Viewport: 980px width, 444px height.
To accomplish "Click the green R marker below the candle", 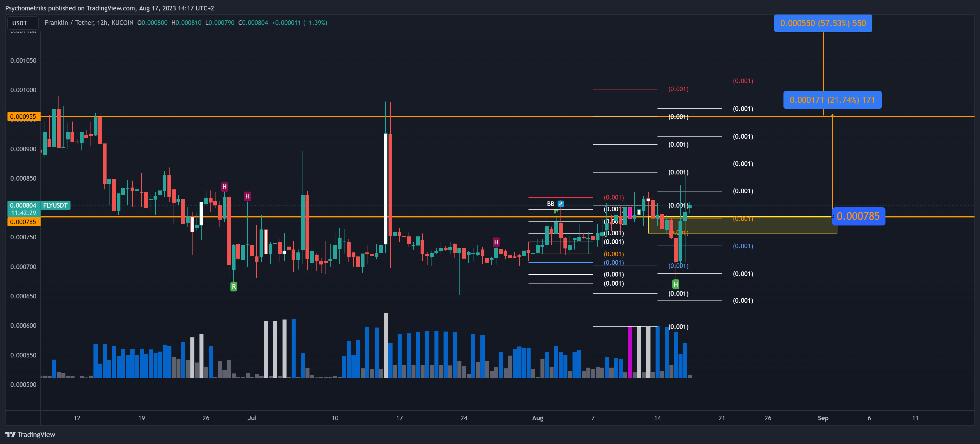I will (x=234, y=286).
